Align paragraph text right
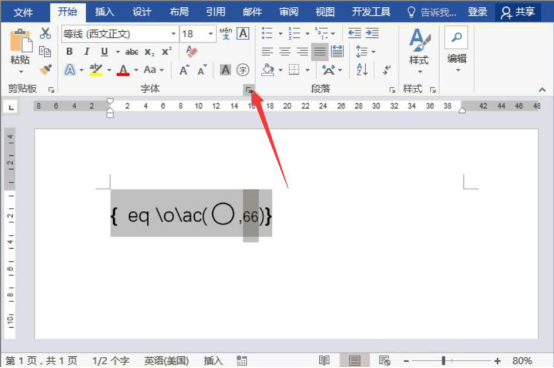 click(302, 52)
